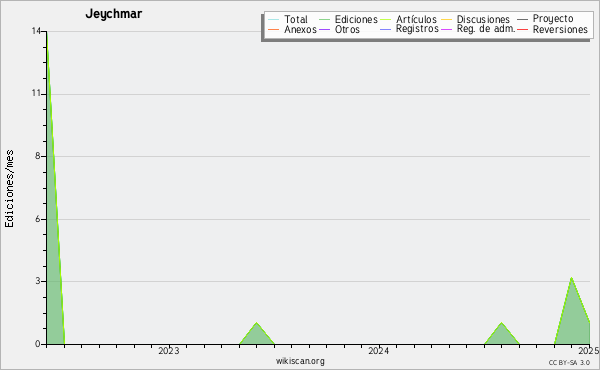This screenshot has width=600, height=370.
Task: Select the "Reversiones" legend entry
Action: click(x=560, y=29)
